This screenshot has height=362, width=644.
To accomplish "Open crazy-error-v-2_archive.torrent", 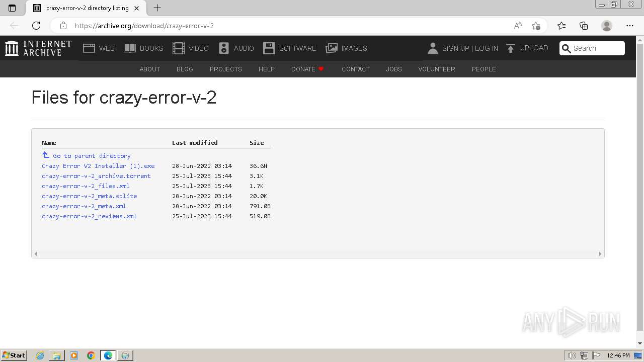I will point(96,176).
